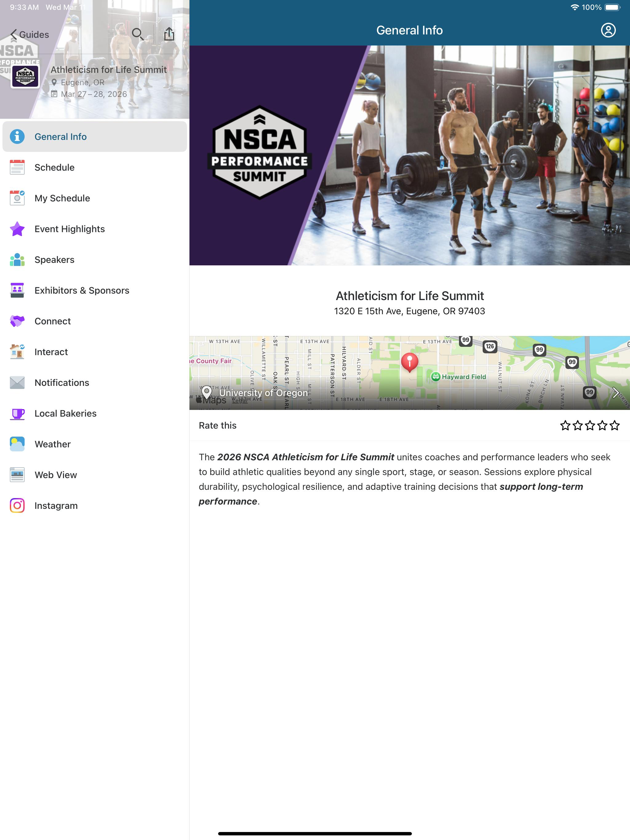Click the Connect handshake icon
630x840 pixels.
17,321
